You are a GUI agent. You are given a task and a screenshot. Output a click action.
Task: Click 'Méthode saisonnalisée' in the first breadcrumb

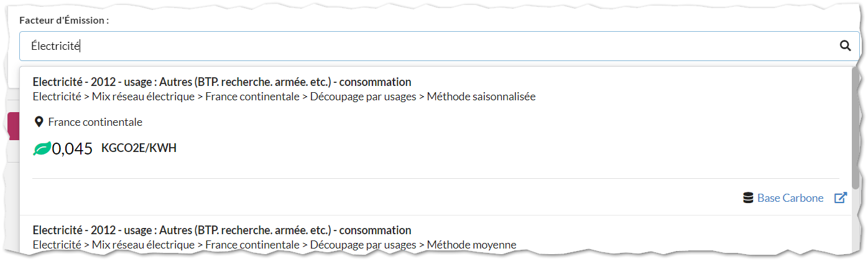(x=481, y=97)
